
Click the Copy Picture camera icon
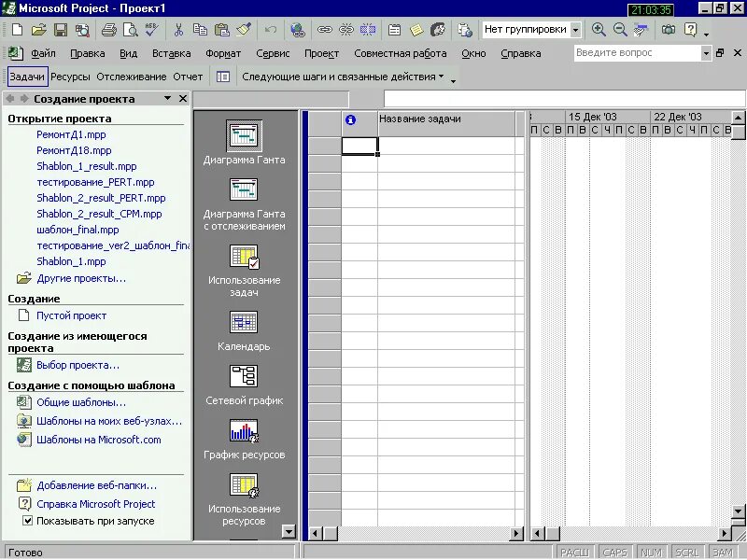click(669, 30)
